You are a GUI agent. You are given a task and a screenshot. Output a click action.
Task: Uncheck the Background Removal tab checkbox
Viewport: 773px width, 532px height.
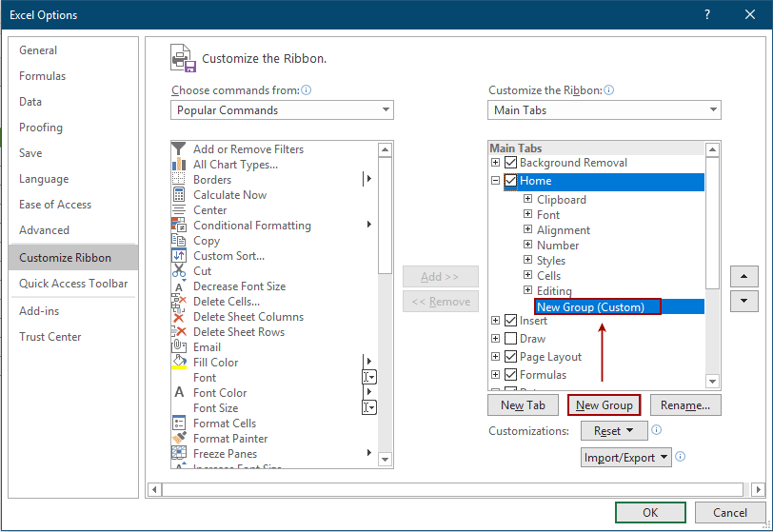pyautogui.click(x=510, y=162)
